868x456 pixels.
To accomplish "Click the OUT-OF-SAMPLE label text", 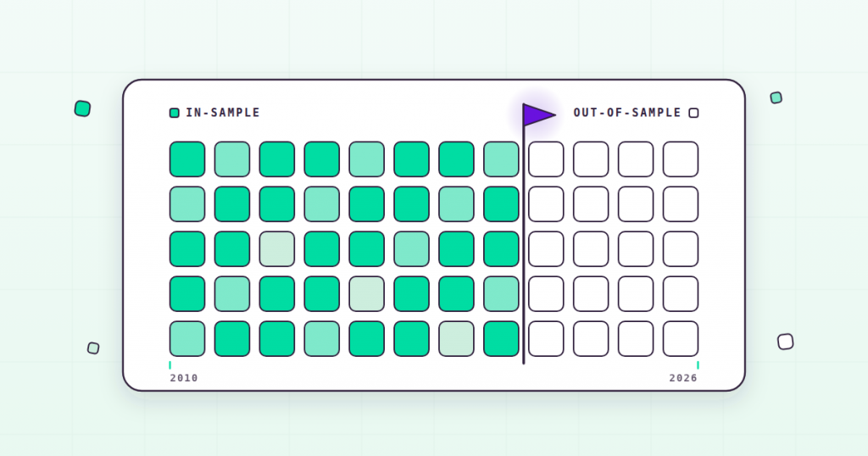I will click(627, 113).
